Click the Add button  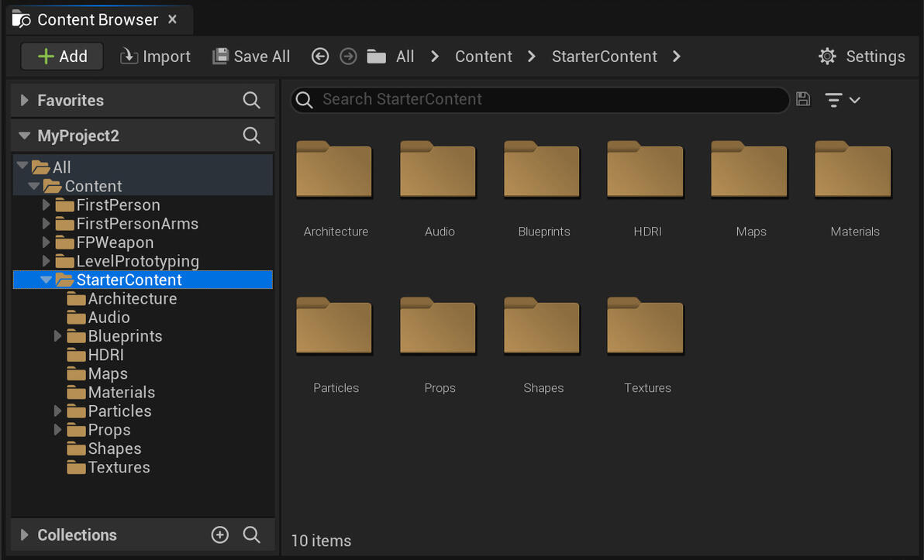click(62, 57)
